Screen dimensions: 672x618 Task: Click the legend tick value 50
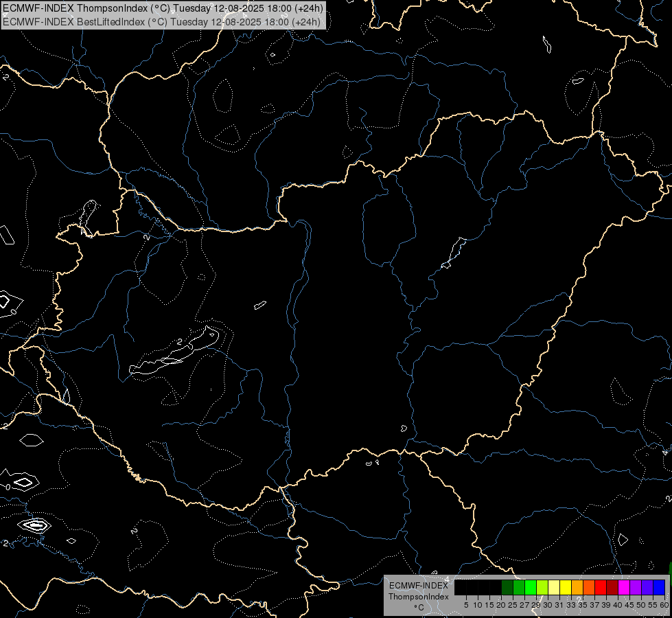[x=641, y=605]
